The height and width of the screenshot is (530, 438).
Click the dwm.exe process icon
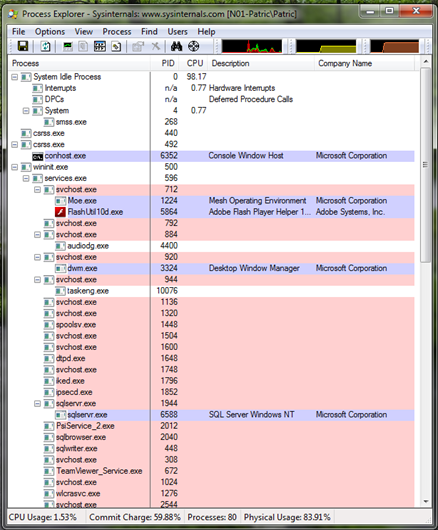[x=60, y=268]
